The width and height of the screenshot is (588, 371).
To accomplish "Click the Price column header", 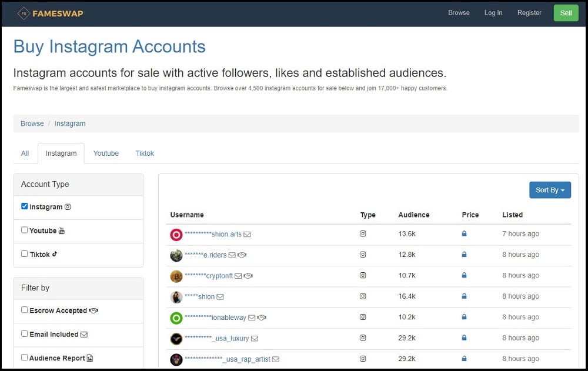I will (470, 215).
